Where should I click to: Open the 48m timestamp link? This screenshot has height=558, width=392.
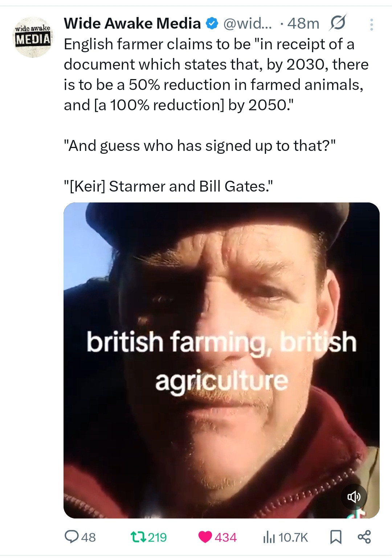pyautogui.click(x=303, y=24)
